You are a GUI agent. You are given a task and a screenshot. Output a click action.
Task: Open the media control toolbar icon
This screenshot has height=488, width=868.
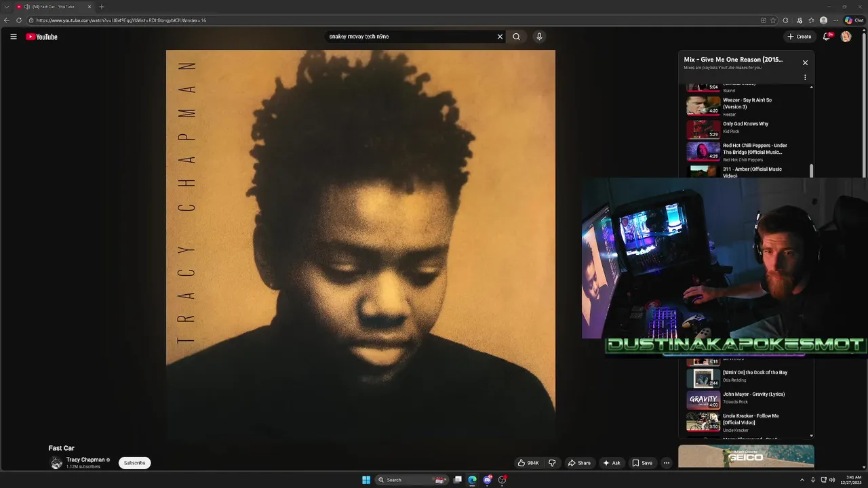(x=799, y=20)
